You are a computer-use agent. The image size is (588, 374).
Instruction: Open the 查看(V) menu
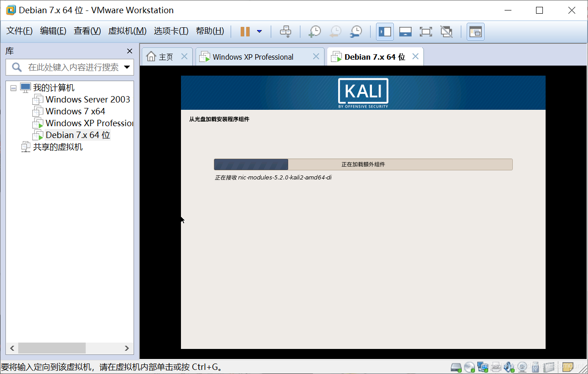(88, 31)
